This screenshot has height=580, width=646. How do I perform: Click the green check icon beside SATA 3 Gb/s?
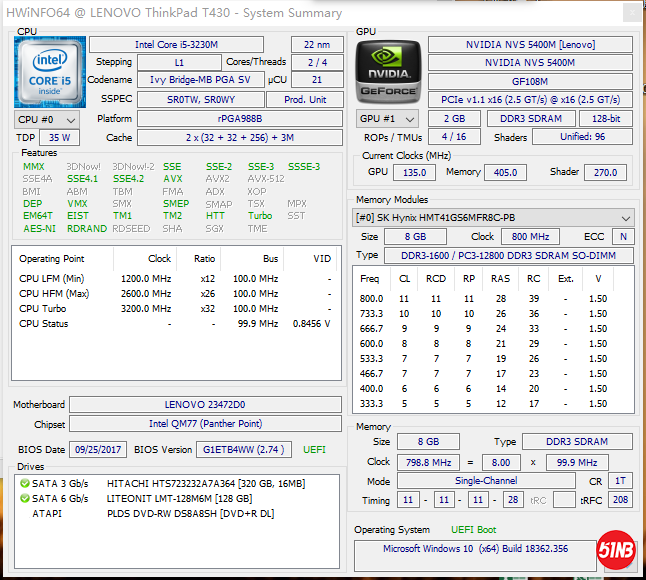pos(25,484)
